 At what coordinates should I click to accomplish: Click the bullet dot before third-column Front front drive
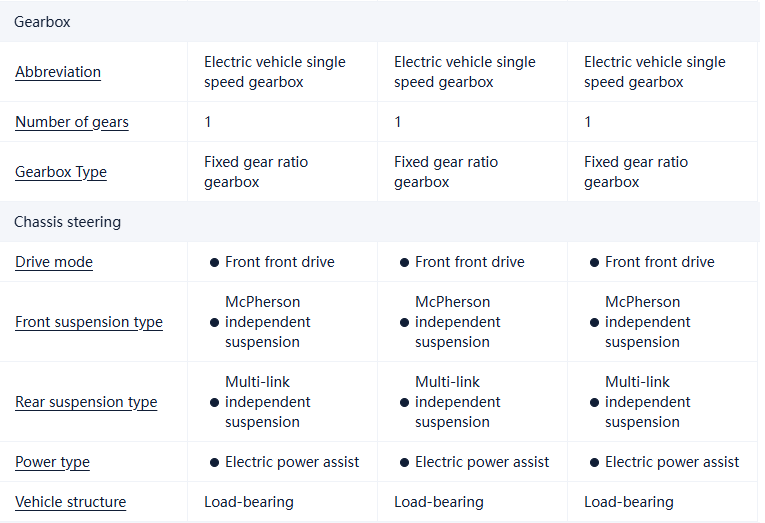(x=594, y=263)
